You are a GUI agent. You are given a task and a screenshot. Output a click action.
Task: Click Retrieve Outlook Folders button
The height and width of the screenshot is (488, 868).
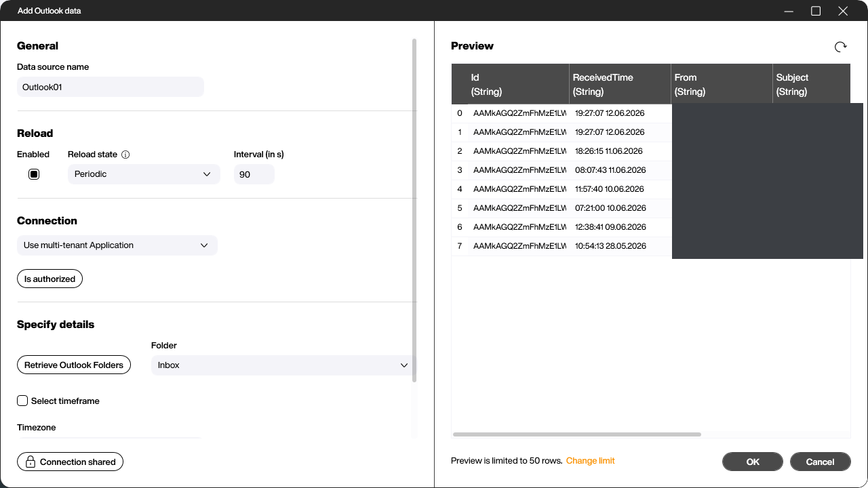point(74,365)
